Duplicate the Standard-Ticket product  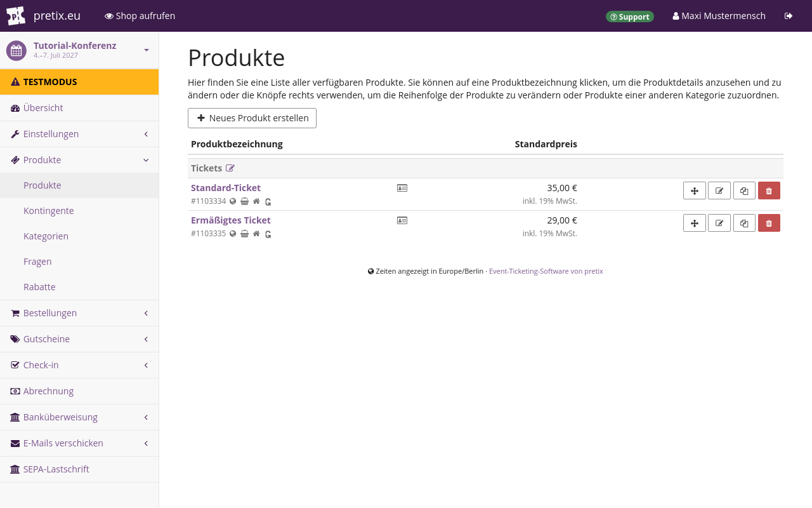click(744, 190)
